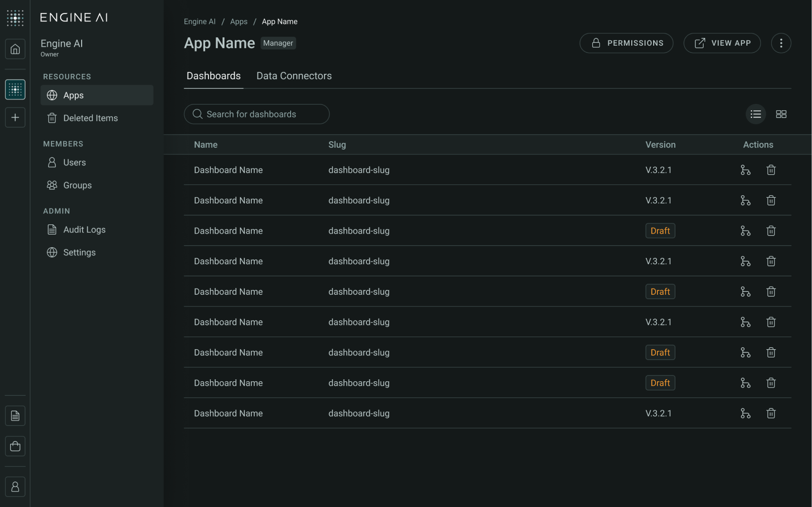Screen dimensions: 812x507
Task: Open Settings in the sidebar
Action: [97, 253]
